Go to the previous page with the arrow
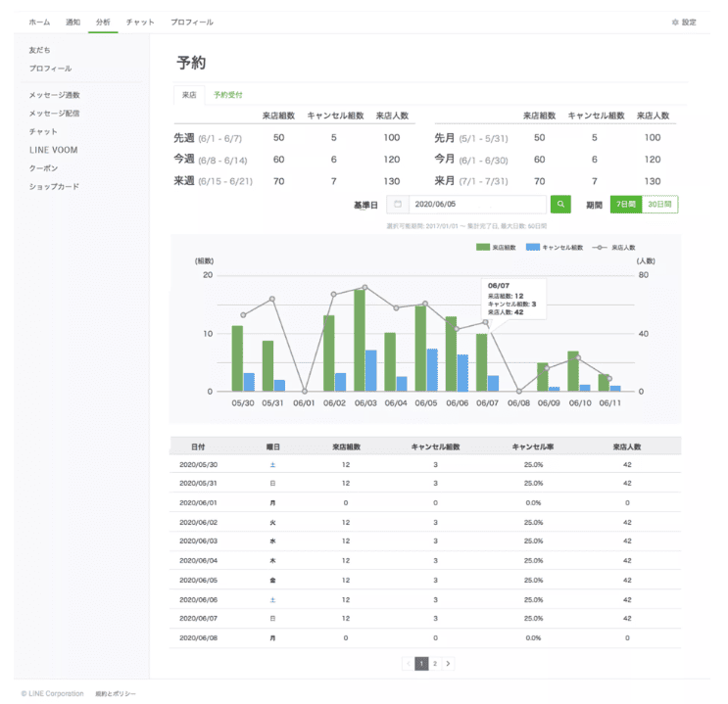This screenshot has height=704, width=728. pos(408,663)
